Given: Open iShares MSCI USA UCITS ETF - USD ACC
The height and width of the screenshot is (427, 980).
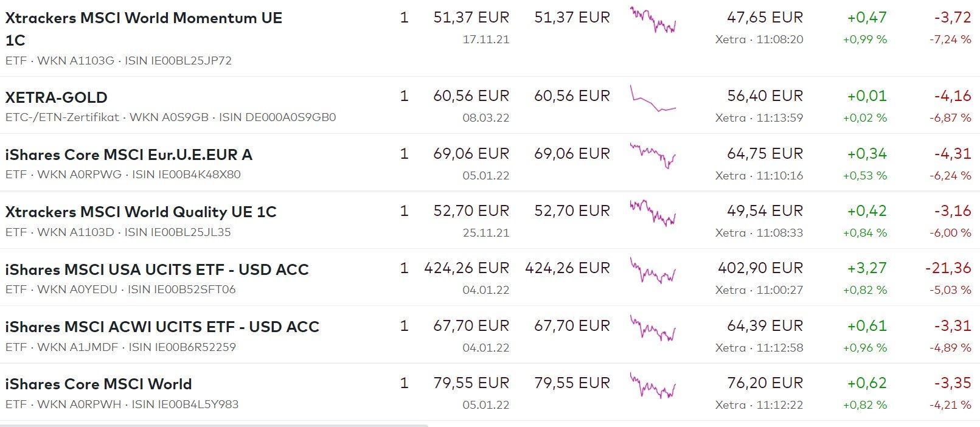Looking at the screenshot, I should pyautogui.click(x=157, y=269).
